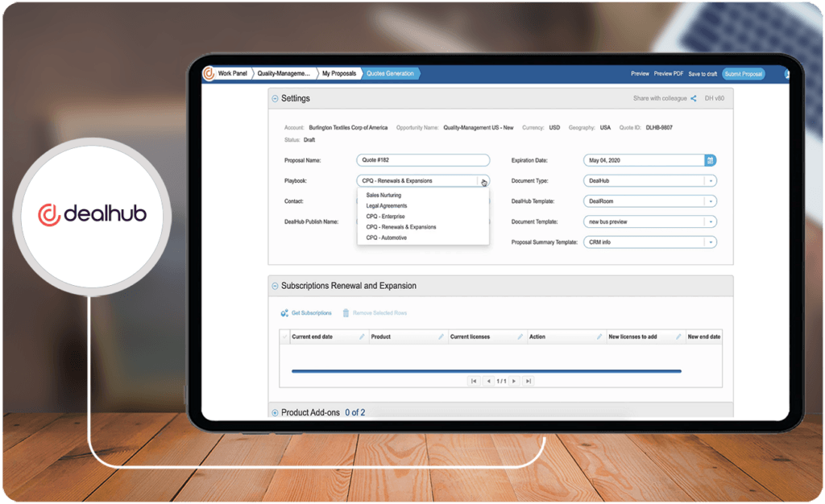Click the Preview link
This screenshot has height=504, width=825.
pyautogui.click(x=640, y=73)
